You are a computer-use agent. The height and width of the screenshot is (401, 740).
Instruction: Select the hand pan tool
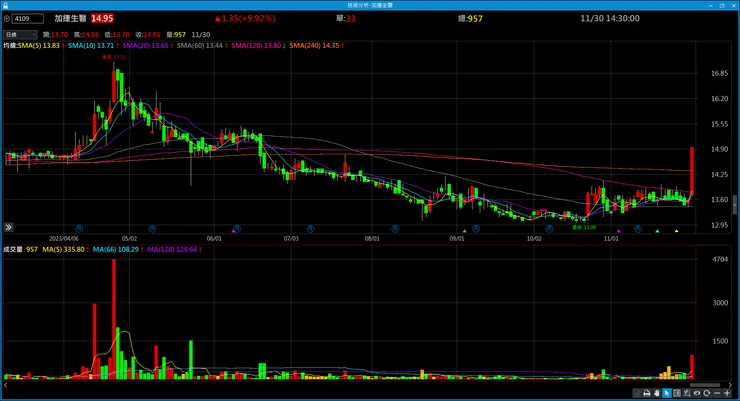pos(656,393)
